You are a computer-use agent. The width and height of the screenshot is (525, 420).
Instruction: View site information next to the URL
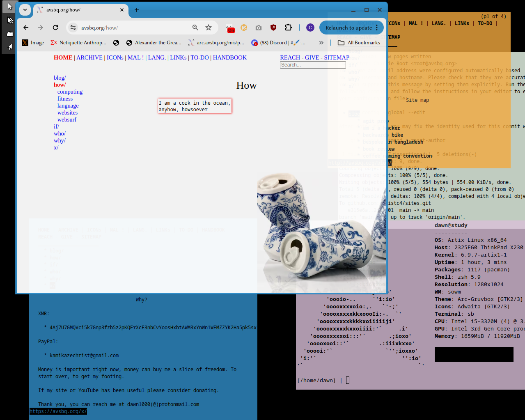[x=73, y=28]
